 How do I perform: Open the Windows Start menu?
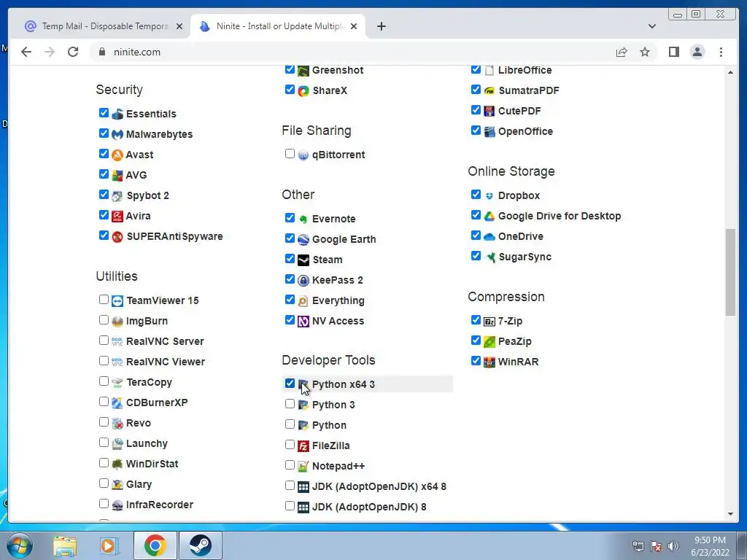click(x=20, y=545)
